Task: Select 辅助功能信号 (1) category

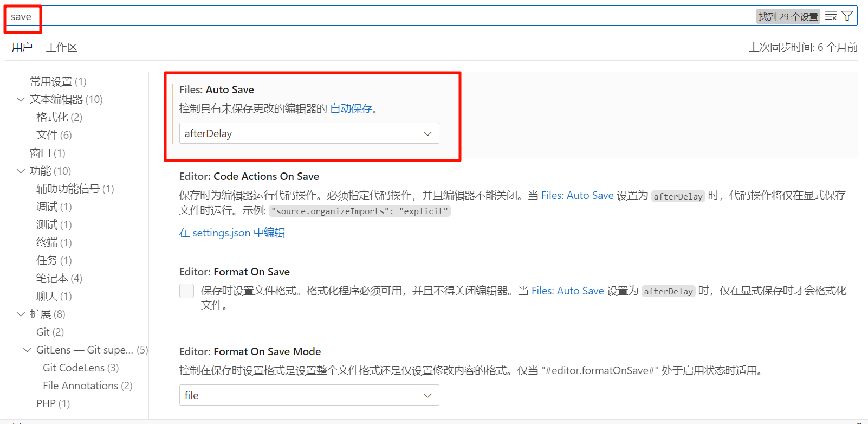Action: (75, 189)
